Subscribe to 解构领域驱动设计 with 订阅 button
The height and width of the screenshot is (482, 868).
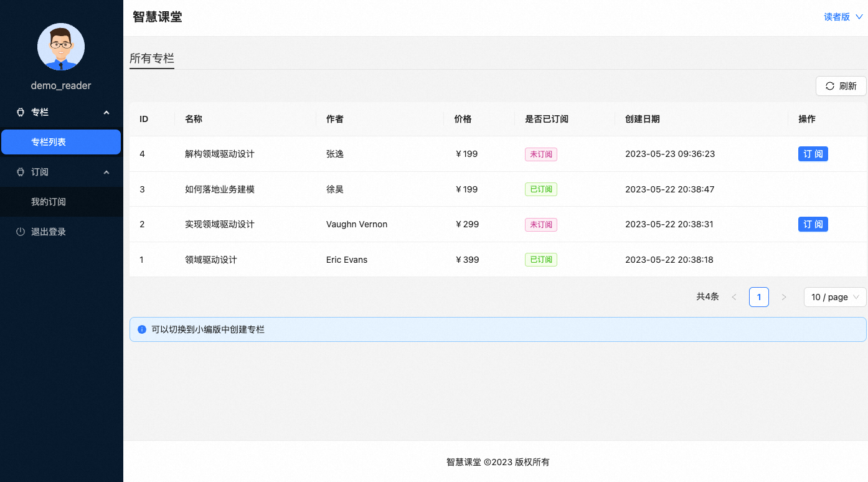pyautogui.click(x=813, y=154)
